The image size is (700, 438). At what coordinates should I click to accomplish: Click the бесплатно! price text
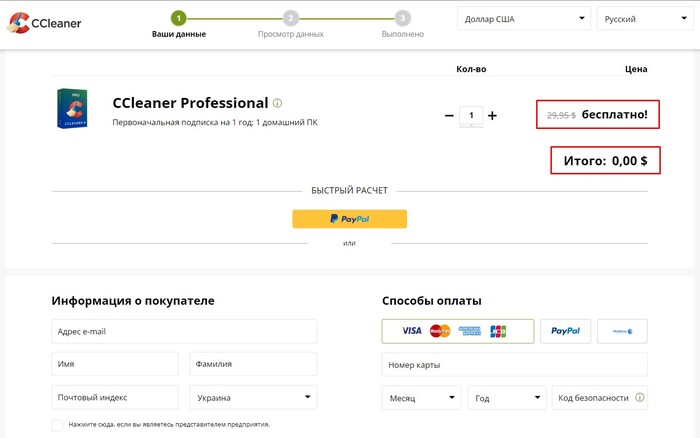pos(614,114)
